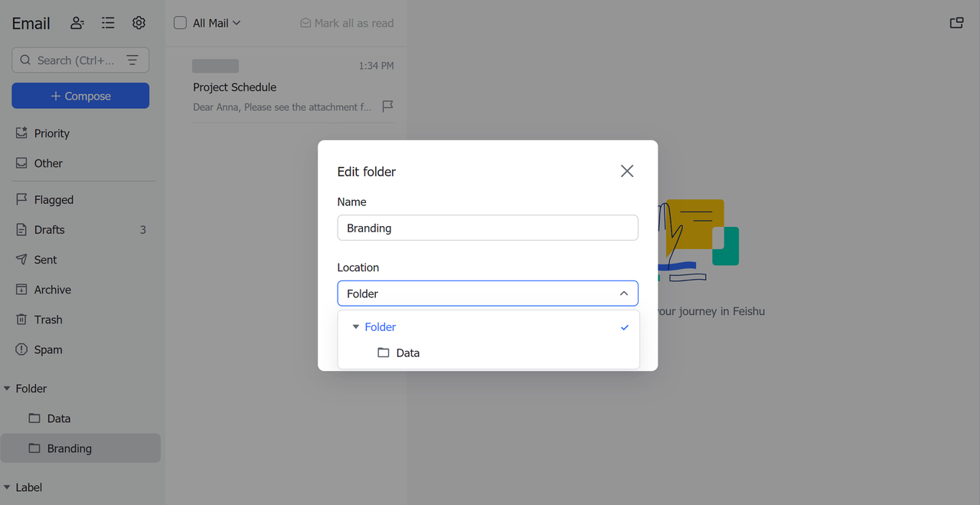Open the Drafts mailbox

click(x=49, y=230)
